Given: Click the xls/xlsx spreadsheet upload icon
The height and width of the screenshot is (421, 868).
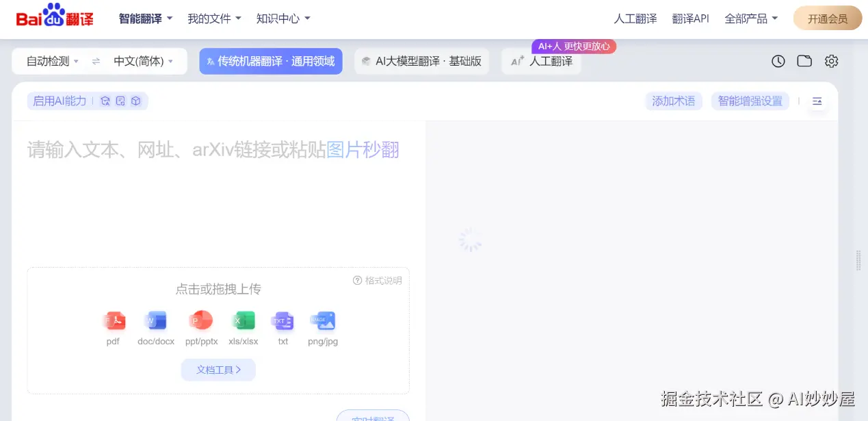Looking at the screenshot, I should [244, 320].
